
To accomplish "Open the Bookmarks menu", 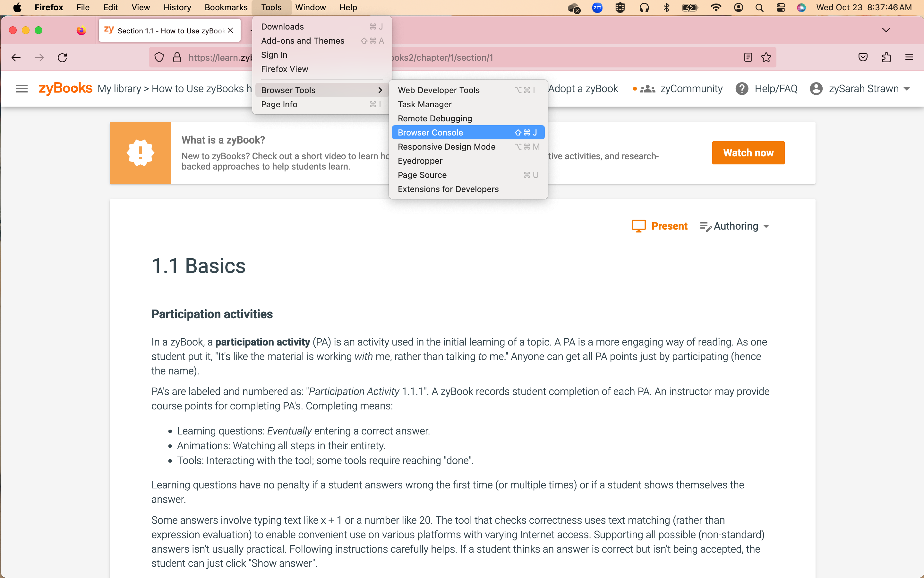I will click(226, 7).
